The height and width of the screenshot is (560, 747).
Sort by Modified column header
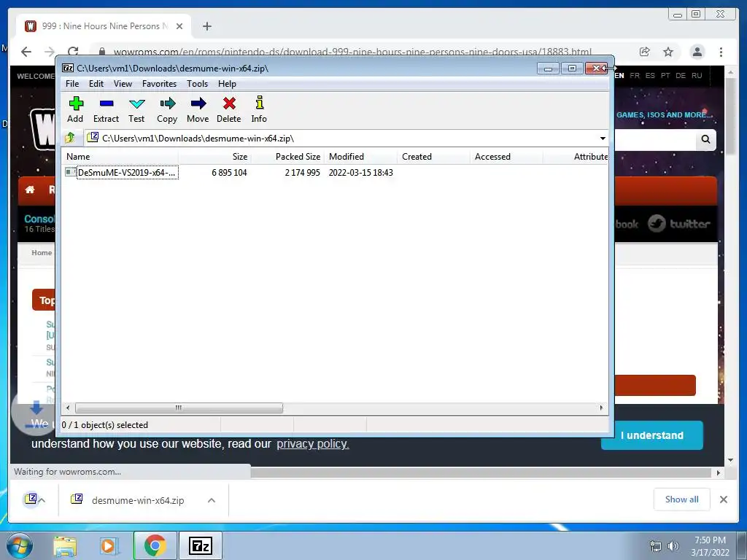(x=360, y=157)
